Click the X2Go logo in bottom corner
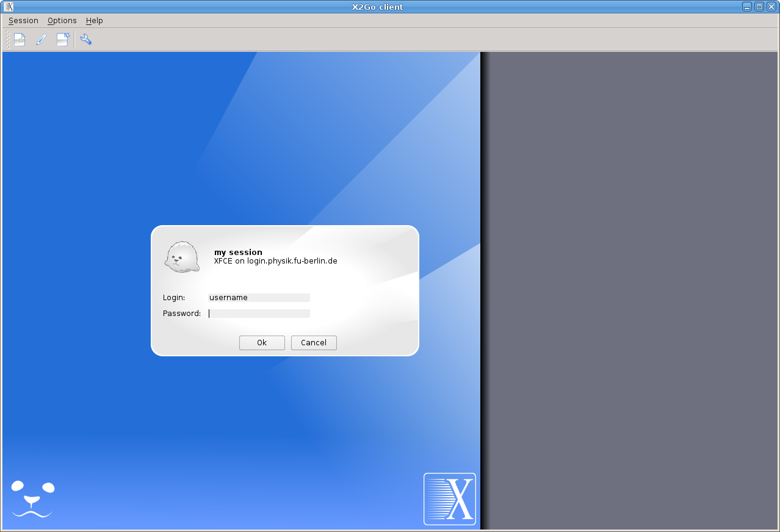 [449, 498]
